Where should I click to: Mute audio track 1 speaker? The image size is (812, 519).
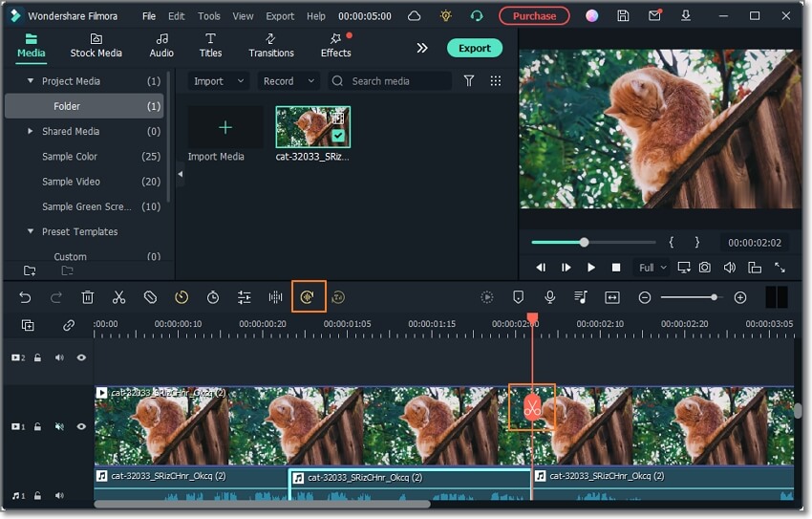pyautogui.click(x=59, y=496)
